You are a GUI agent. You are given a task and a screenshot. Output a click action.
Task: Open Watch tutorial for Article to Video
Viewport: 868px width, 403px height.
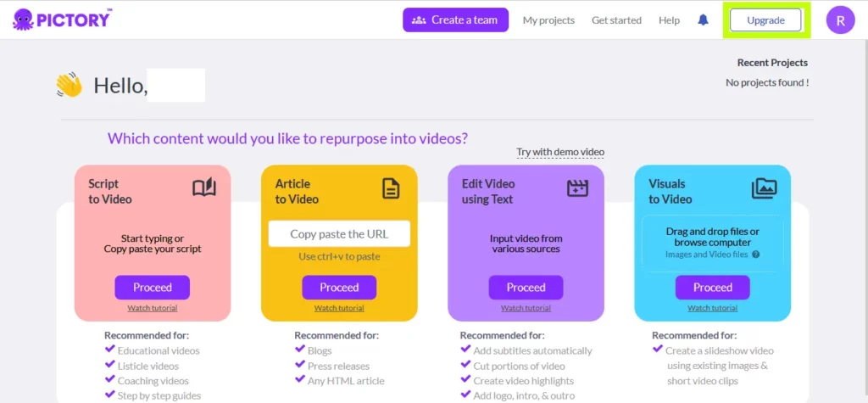coord(339,308)
